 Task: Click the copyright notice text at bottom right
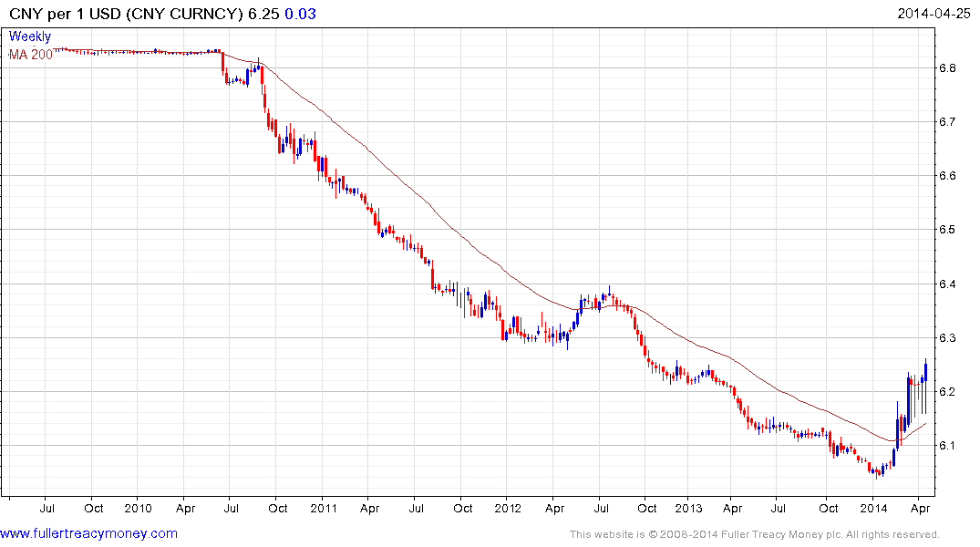pyautogui.click(x=755, y=534)
